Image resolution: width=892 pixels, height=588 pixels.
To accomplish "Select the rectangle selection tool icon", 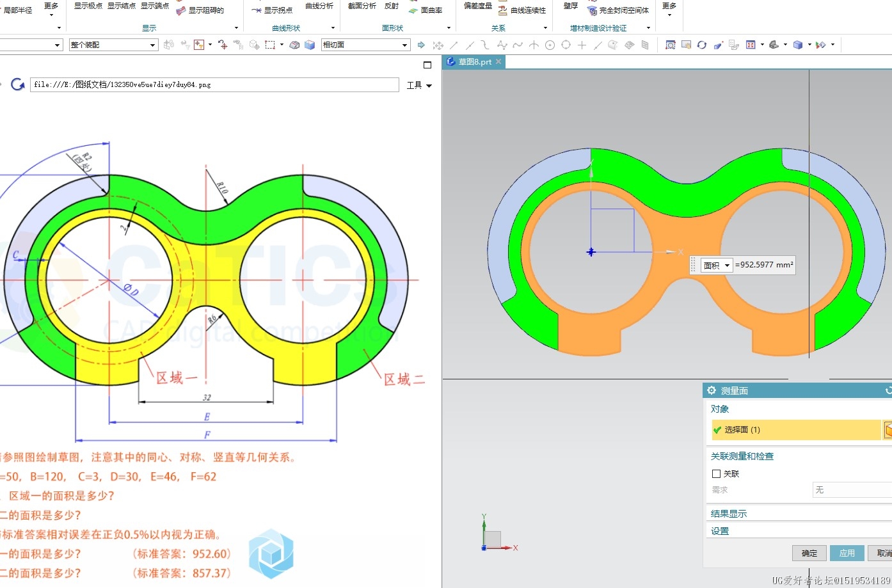I will [270, 45].
